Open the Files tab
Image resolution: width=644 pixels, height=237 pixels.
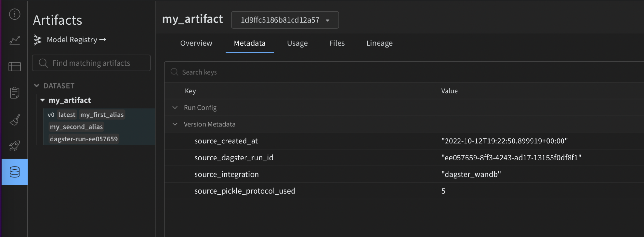pos(337,43)
